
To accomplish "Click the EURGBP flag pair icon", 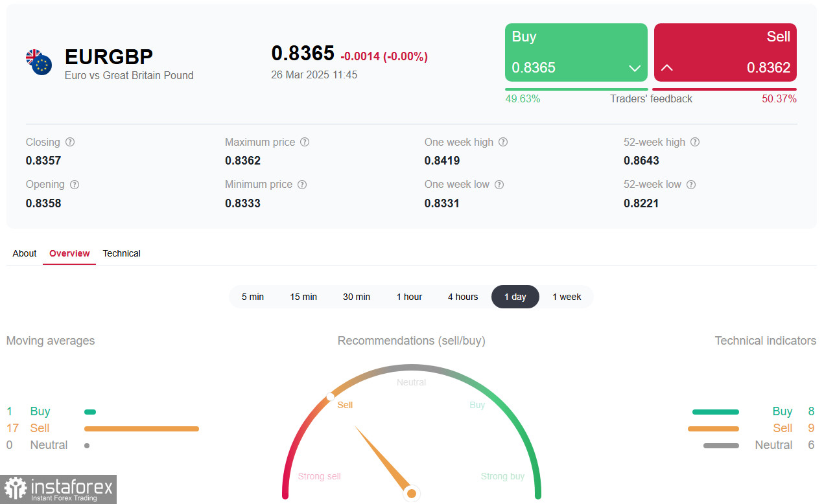I will click(x=39, y=62).
